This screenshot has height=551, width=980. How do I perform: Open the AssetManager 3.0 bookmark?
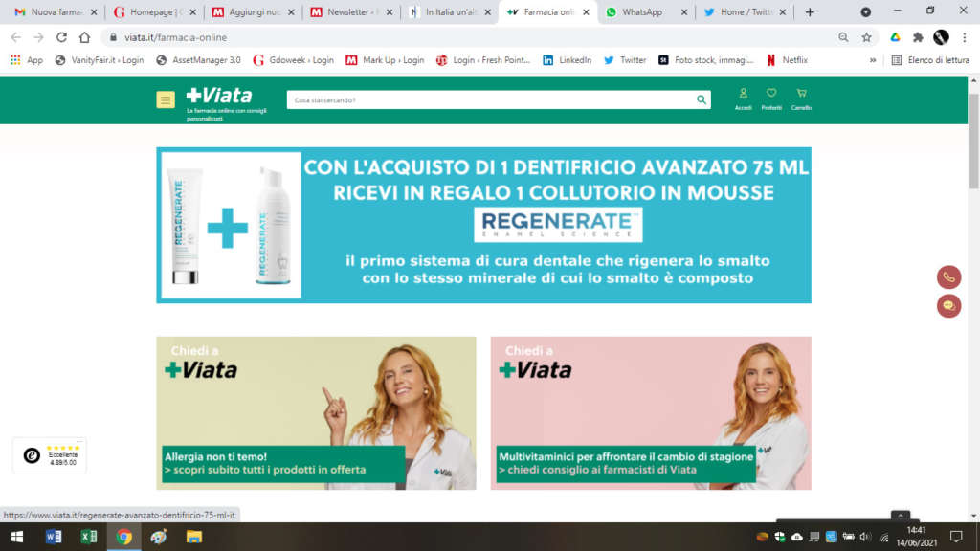[199, 60]
